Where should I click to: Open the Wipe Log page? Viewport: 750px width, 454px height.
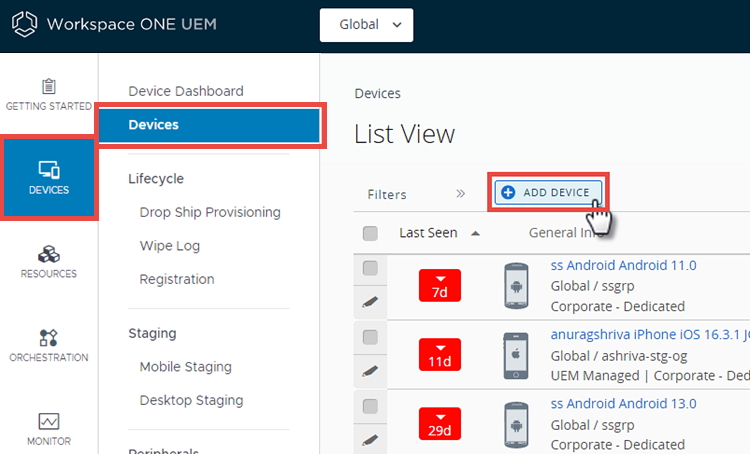tap(170, 245)
